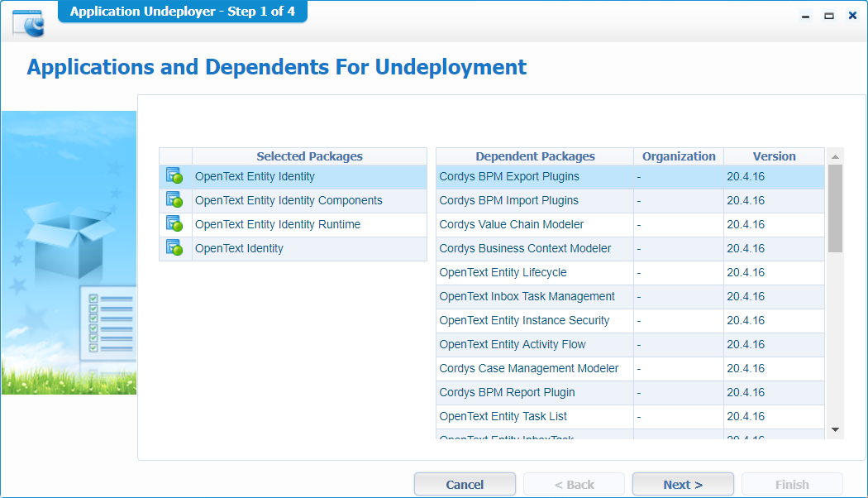Screen dimensions: 868x498
Task: Select Cordys Value Chain Modeler row
Action: (x=630, y=224)
